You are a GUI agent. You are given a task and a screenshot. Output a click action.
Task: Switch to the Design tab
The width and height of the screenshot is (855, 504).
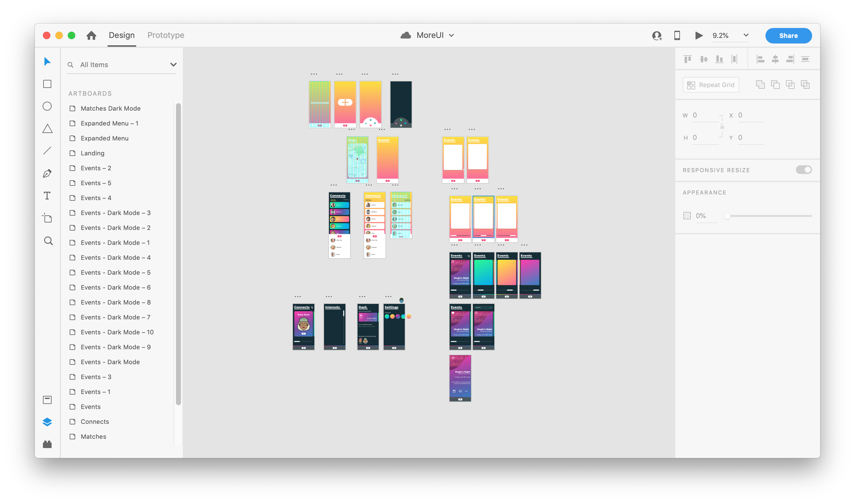[121, 35]
